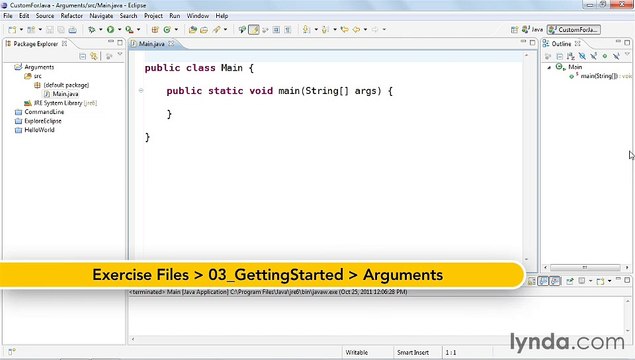This screenshot has height=360, width=635.
Task: Toggle Mark Occurrences highlighted toolbar button
Action: tap(254, 30)
